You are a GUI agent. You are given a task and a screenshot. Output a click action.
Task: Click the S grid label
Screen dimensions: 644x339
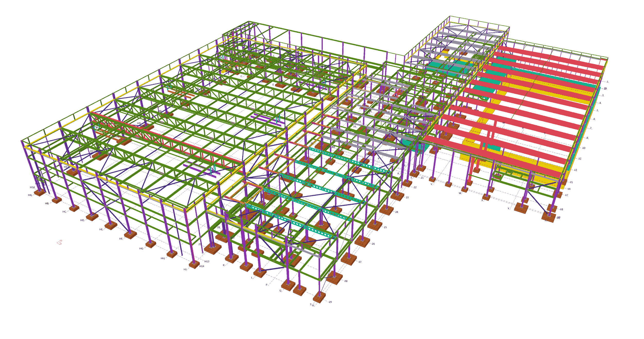311,304
